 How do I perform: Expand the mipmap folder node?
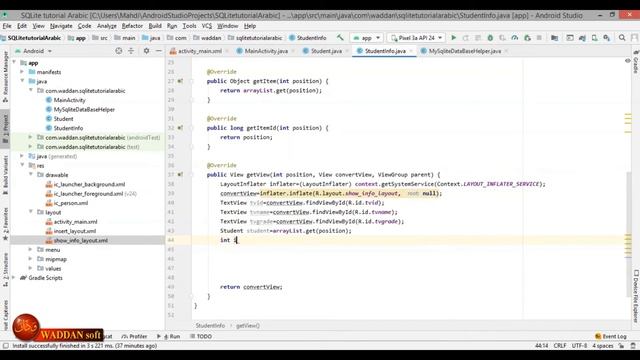click(31, 259)
